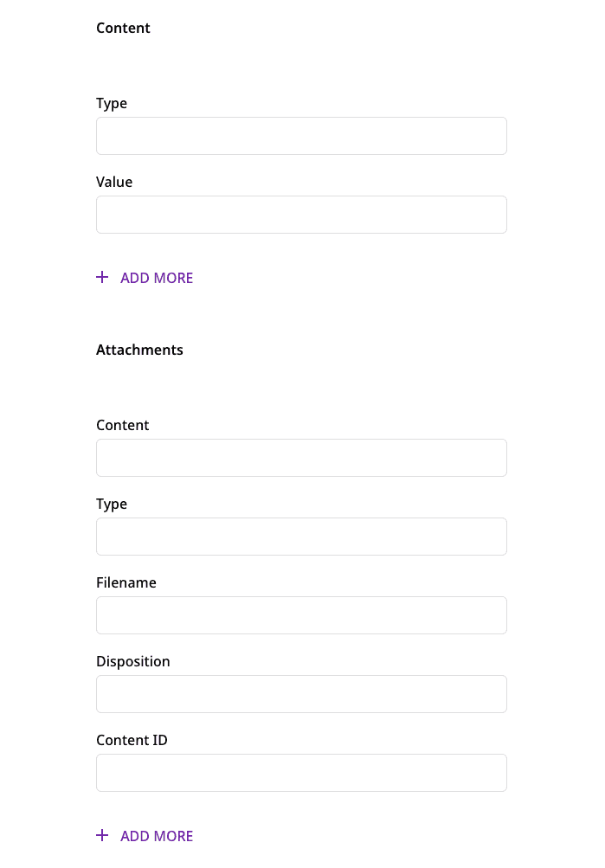Click the Filename label
Image resolution: width=605 pixels, height=868 pixels.
[x=126, y=582]
